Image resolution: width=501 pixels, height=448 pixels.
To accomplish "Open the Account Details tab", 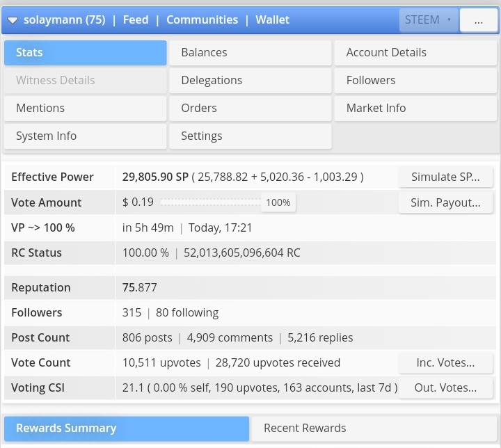I will pos(415,53).
